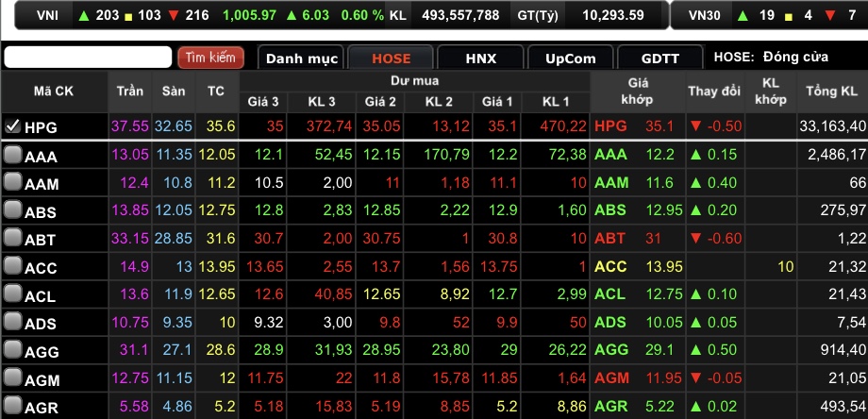Image resolution: width=868 pixels, height=419 pixels.
Task: Click the Tìm kiếm search button
Action: point(211,58)
